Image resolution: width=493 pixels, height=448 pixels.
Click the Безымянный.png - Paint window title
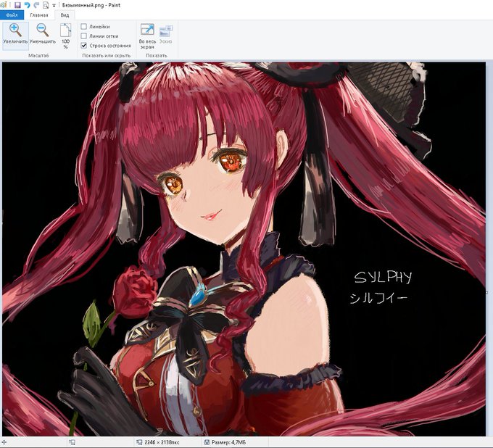pyautogui.click(x=91, y=5)
